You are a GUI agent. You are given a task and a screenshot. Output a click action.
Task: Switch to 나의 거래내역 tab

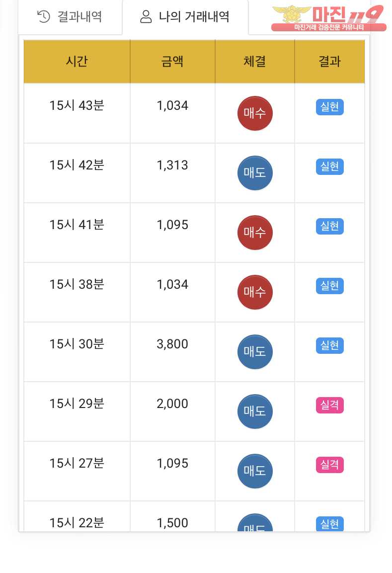coord(185,17)
